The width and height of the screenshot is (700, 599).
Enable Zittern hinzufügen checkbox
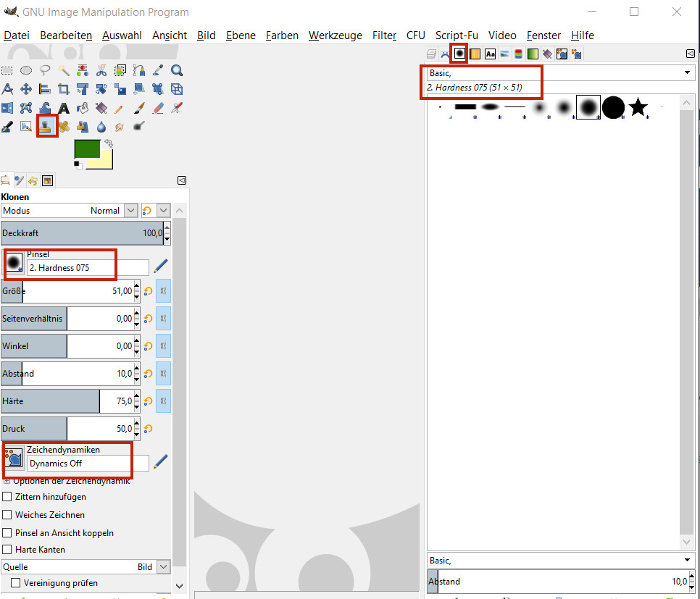click(x=7, y=497)
